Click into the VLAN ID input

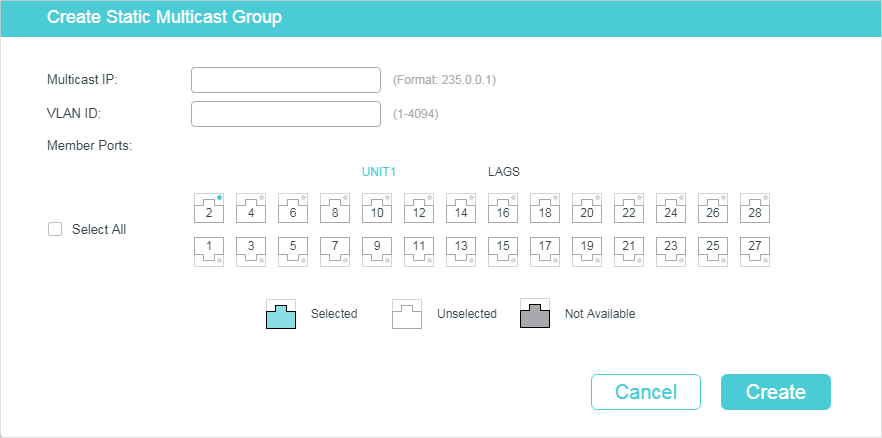tap(285, 114)
